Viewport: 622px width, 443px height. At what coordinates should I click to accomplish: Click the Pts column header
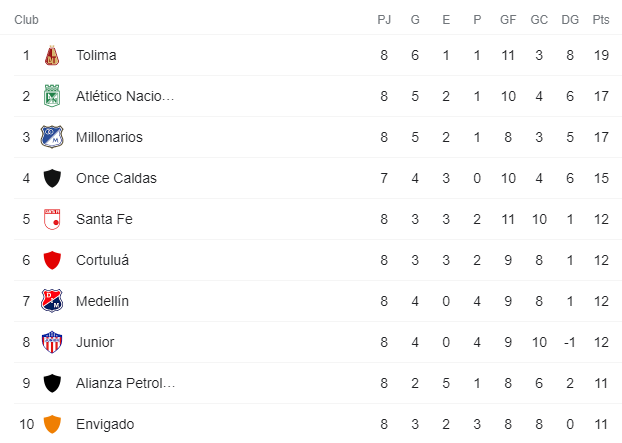[x=601, y=19]
